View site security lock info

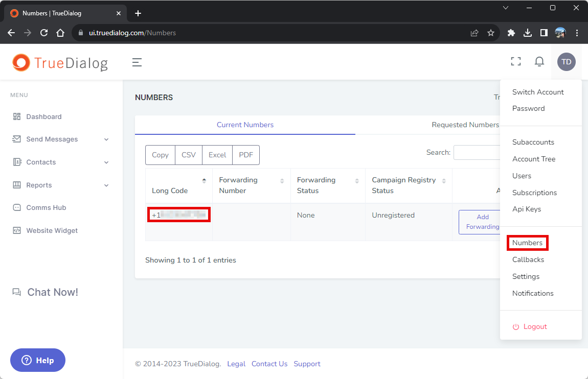pos(80,33)
